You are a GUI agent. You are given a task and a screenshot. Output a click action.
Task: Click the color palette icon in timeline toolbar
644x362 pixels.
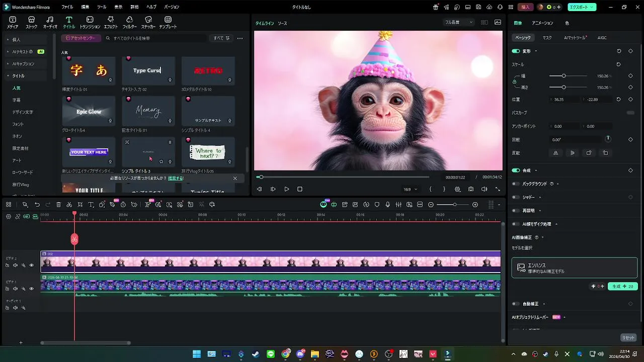click(x=212, y=205)
